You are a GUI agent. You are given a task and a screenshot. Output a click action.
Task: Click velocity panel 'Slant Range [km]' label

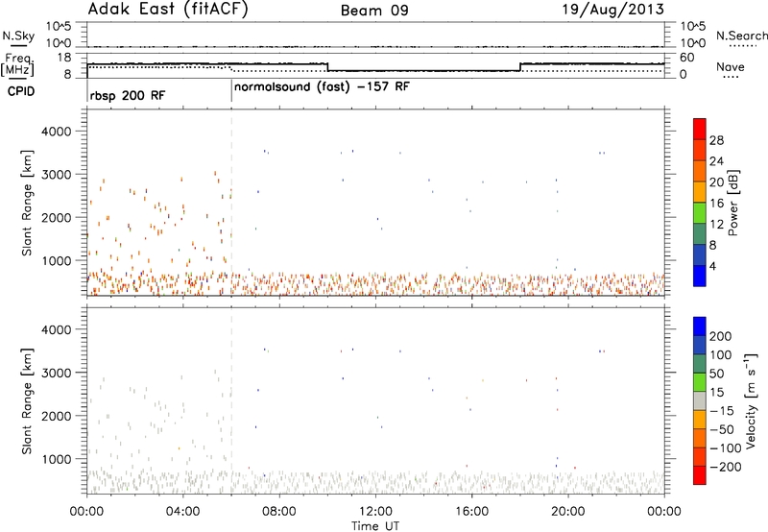tap(27, 401)
